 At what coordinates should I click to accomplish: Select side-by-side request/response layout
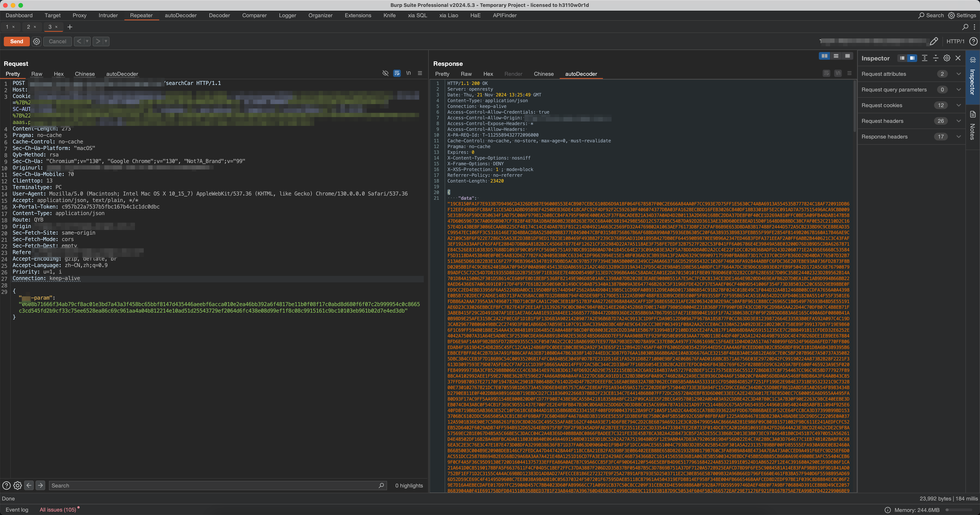click(824, 56)
